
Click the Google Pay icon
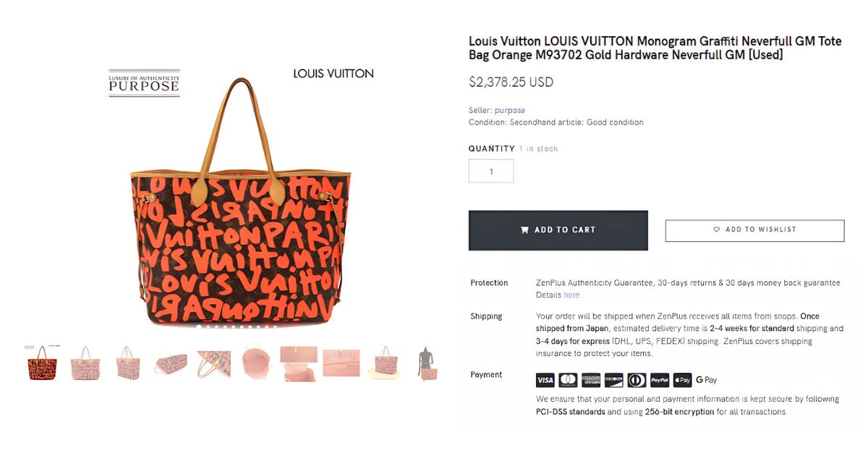[706, 380]
